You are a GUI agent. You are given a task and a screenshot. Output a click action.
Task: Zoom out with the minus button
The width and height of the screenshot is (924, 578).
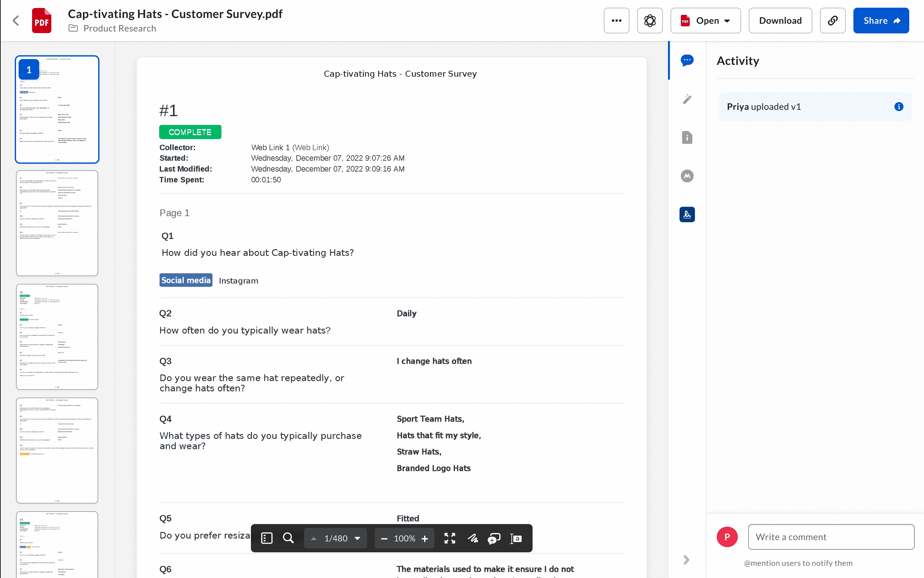[x=384, y=538]
